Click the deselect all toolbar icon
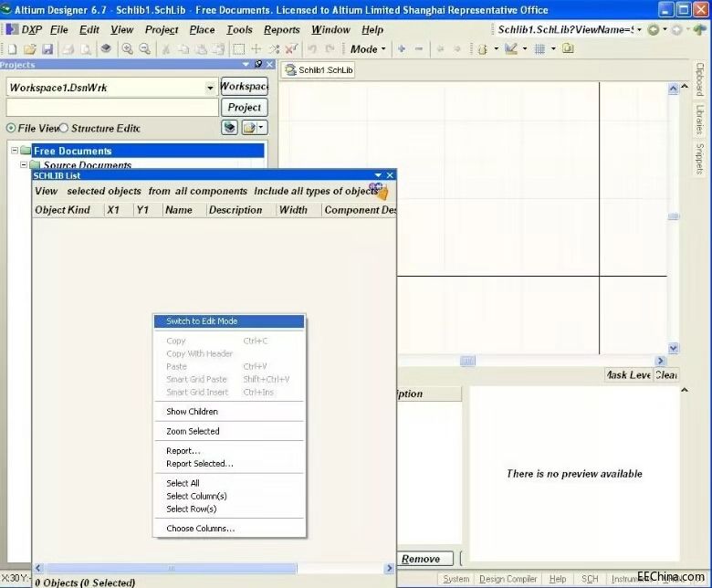This screenshot has height=588, width=712. point(291,49)
